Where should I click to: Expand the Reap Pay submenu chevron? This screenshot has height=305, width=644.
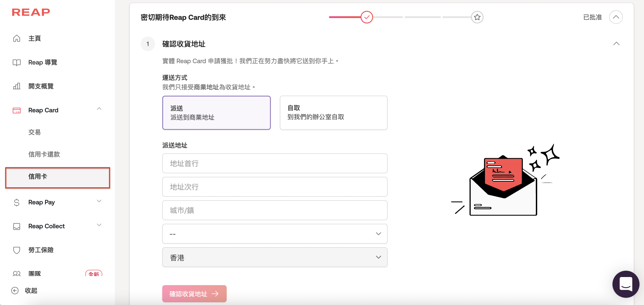[99, 201]
